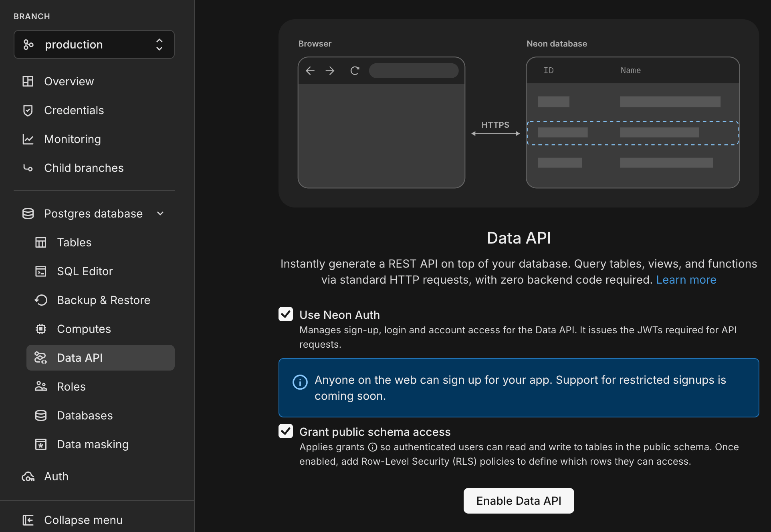Click the browser illustration back arrow

310,71
